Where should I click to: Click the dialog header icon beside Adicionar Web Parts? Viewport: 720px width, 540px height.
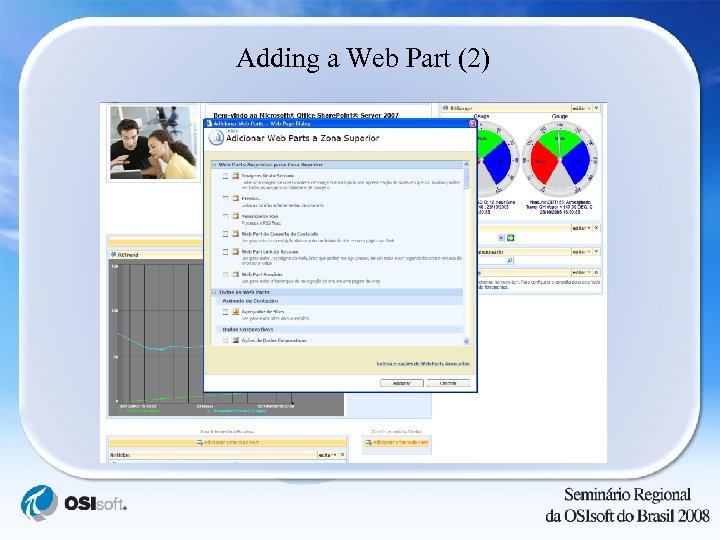[216, 138]
